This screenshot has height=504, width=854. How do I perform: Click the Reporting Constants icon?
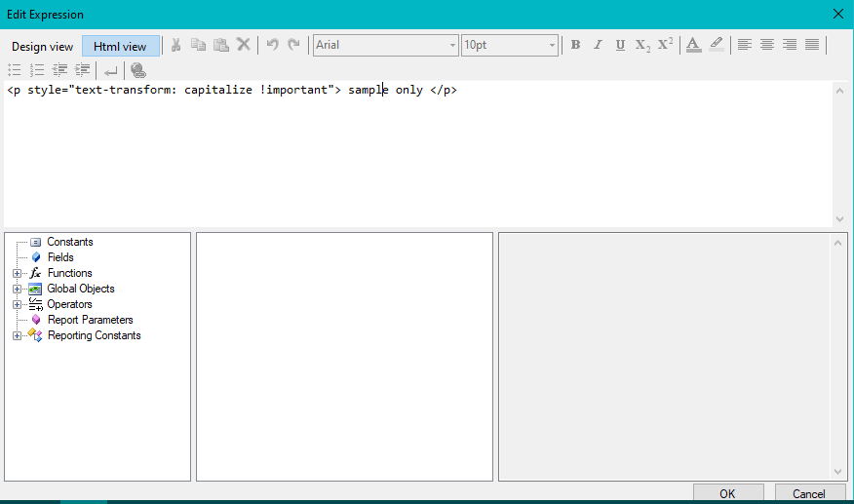35,335
